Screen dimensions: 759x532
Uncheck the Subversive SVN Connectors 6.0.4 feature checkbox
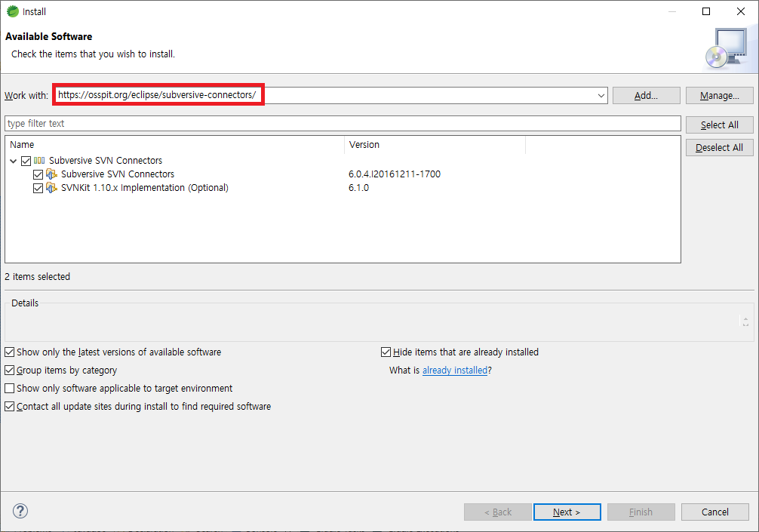[38, 174]
